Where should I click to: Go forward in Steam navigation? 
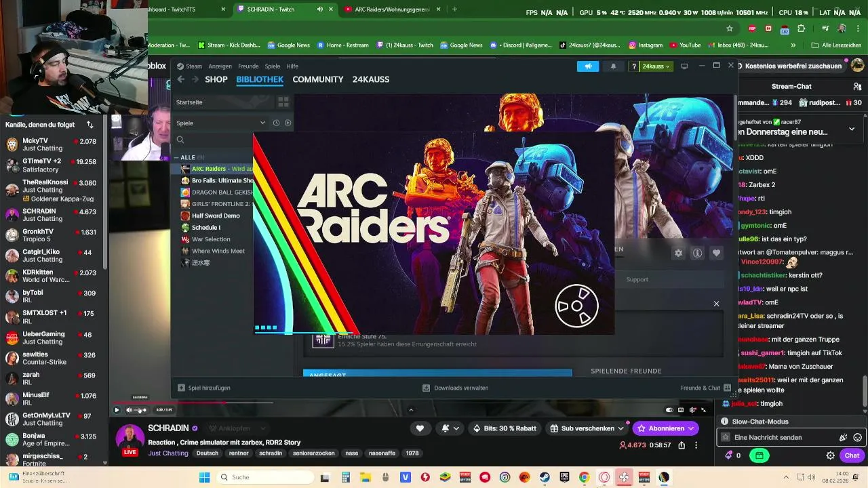tap(195, 79)
